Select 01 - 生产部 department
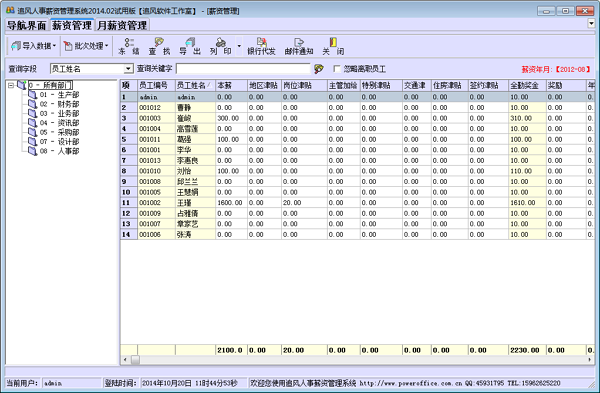 (x=59, y=95)
